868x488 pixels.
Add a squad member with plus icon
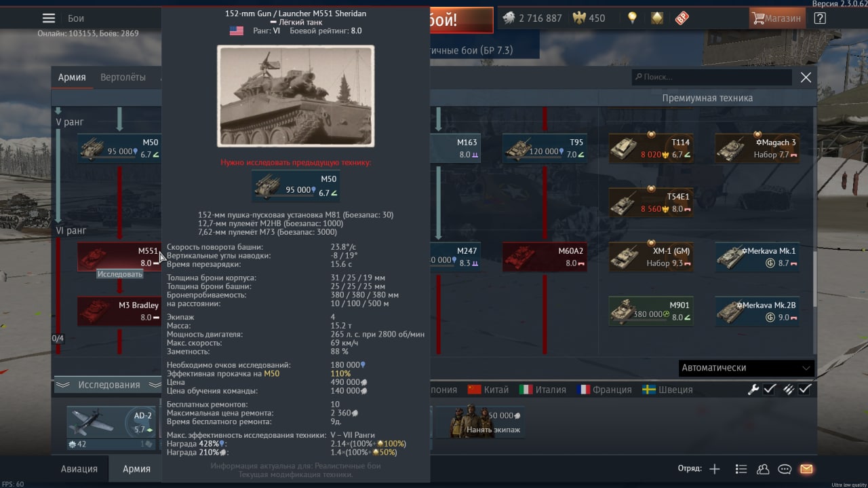(x=714, y=469)
